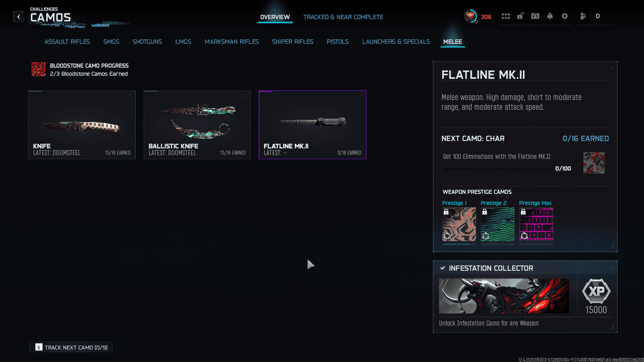The height and width of the screenshot is (362, 644).
Task: Open the notifications bell icon
Action: click(x=550, y=17)
